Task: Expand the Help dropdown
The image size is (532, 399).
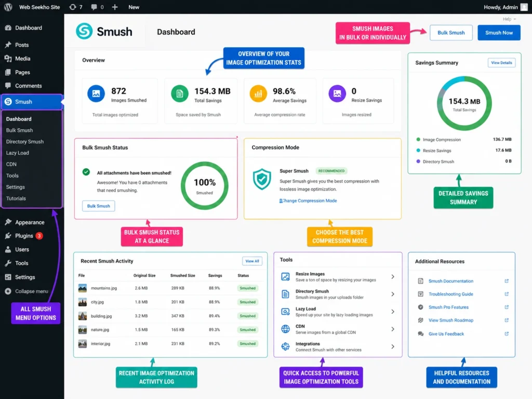Action: coord(509,19)
